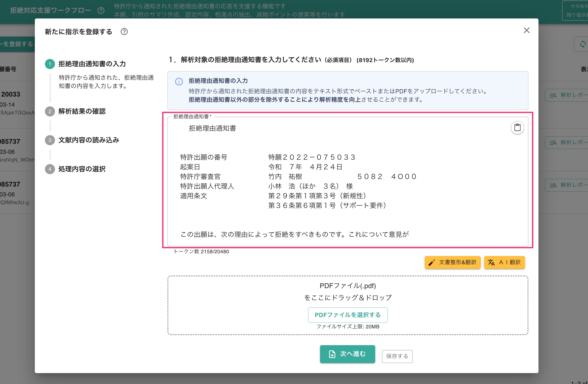
Task: Click the info icon in the blue notice box
Action: pos(179,82)
